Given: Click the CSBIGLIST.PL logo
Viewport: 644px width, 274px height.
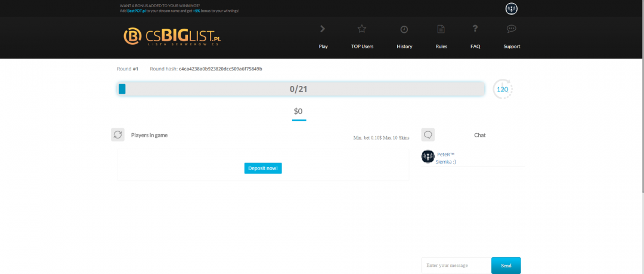Looking at the screenshot, I should (172, 37).
